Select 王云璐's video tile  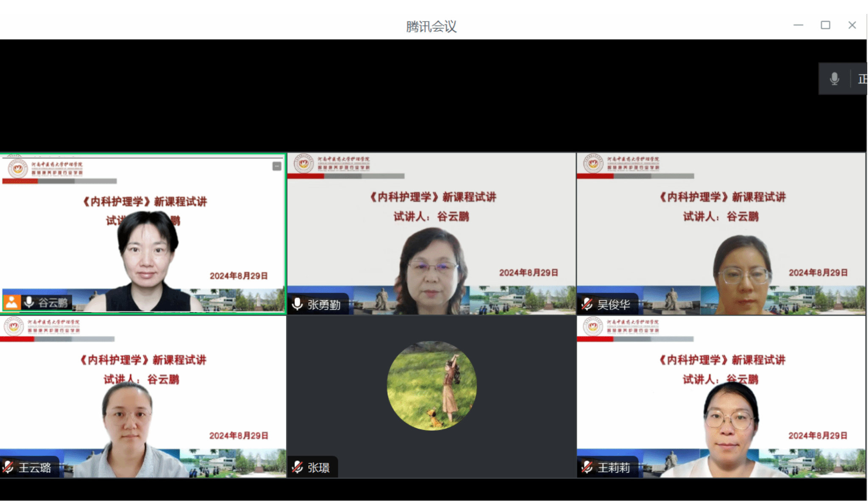pos(143,396)
